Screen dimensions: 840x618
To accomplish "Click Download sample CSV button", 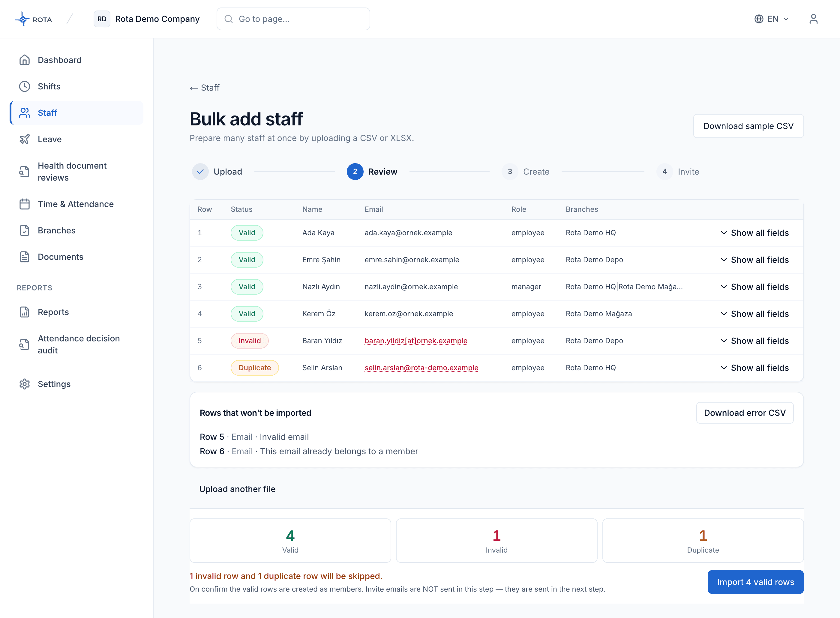I will tap(748, 126).
